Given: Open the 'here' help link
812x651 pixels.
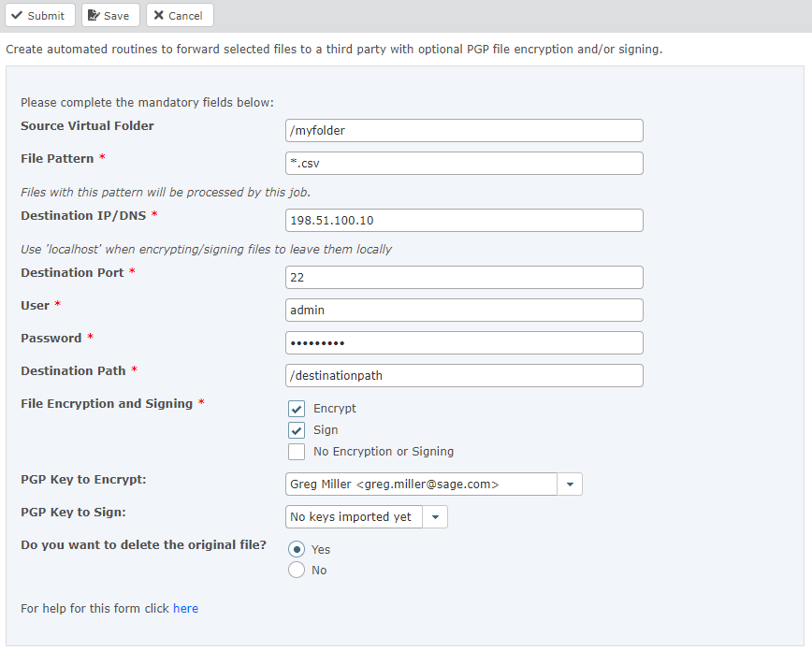Looking at the screenshot, I should [x=185, y=608].
